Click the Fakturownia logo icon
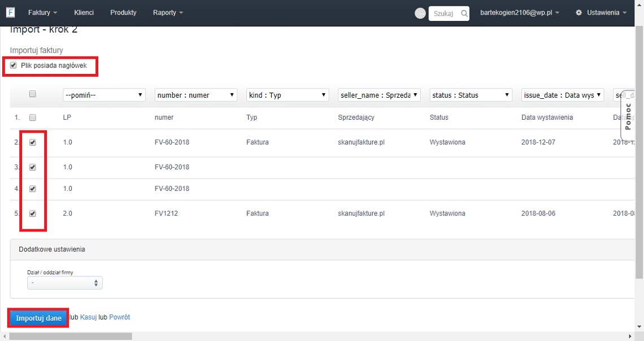 (10, 12)
